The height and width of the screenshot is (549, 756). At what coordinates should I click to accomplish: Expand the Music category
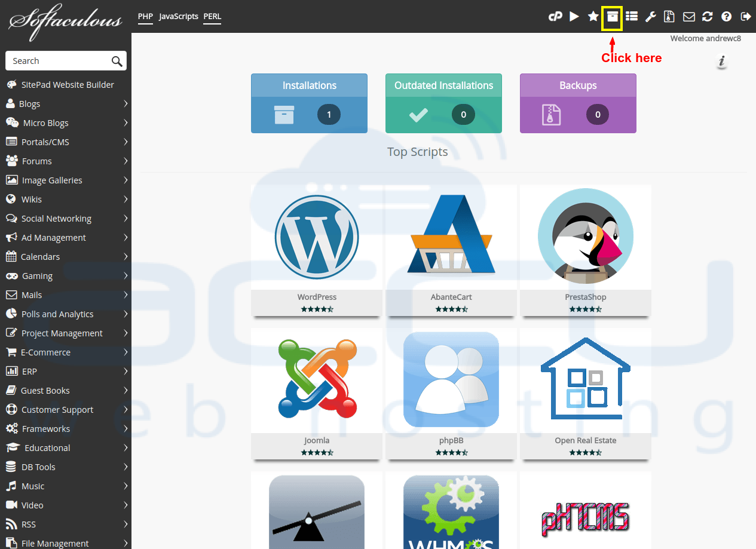pos(66,486)
